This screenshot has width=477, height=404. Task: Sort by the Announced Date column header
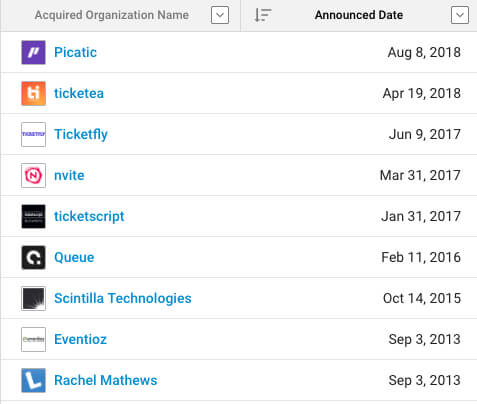click(x=359, y=15)
